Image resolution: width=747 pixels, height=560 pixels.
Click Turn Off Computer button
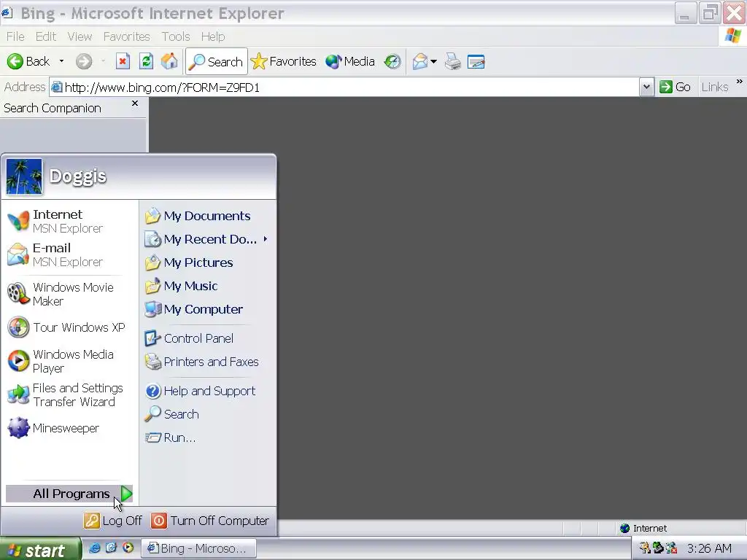(x=210, y=521)
